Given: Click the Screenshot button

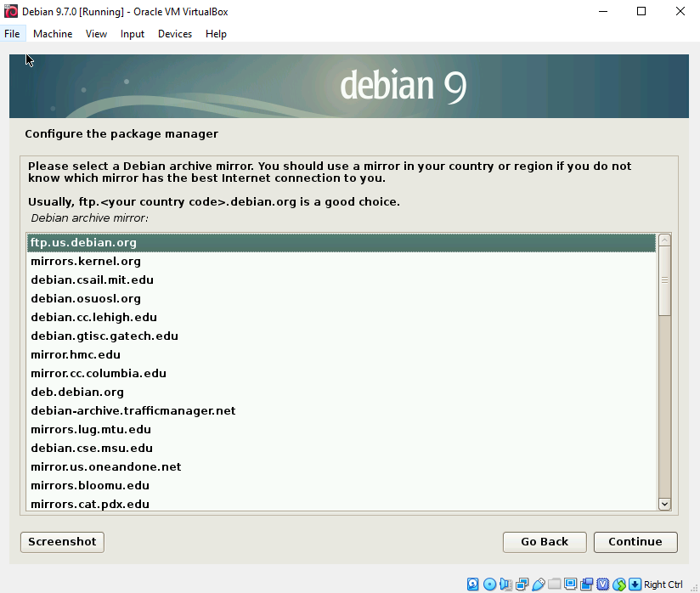Looking at the screenshot, I should point(62,542).
